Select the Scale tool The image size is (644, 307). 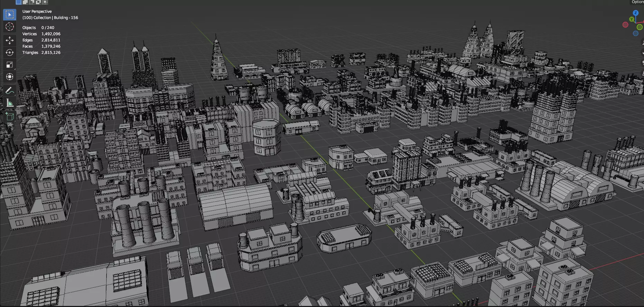tap(10, 65)
